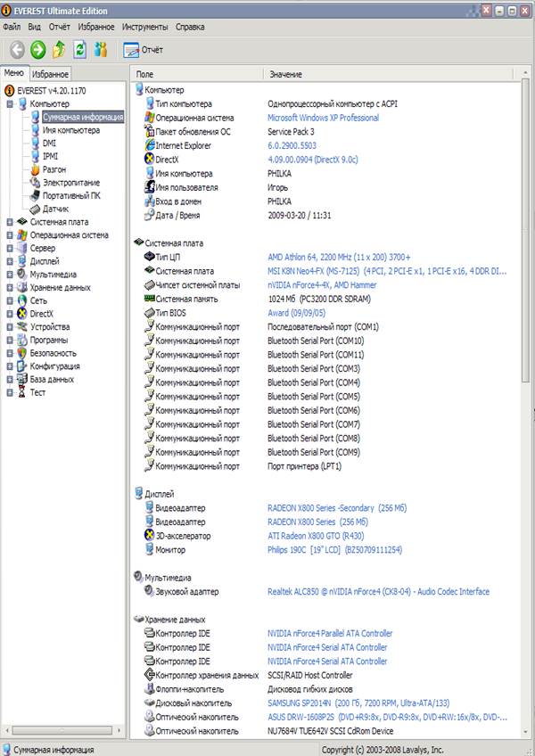Open the ATI Radeon X800 GTO link

click(316, 536)
